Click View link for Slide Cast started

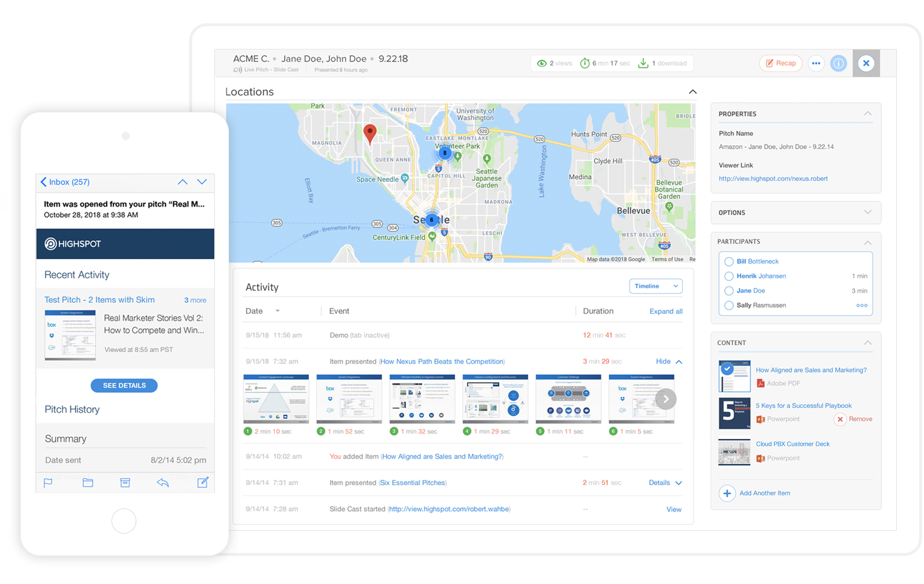(673, 509)
